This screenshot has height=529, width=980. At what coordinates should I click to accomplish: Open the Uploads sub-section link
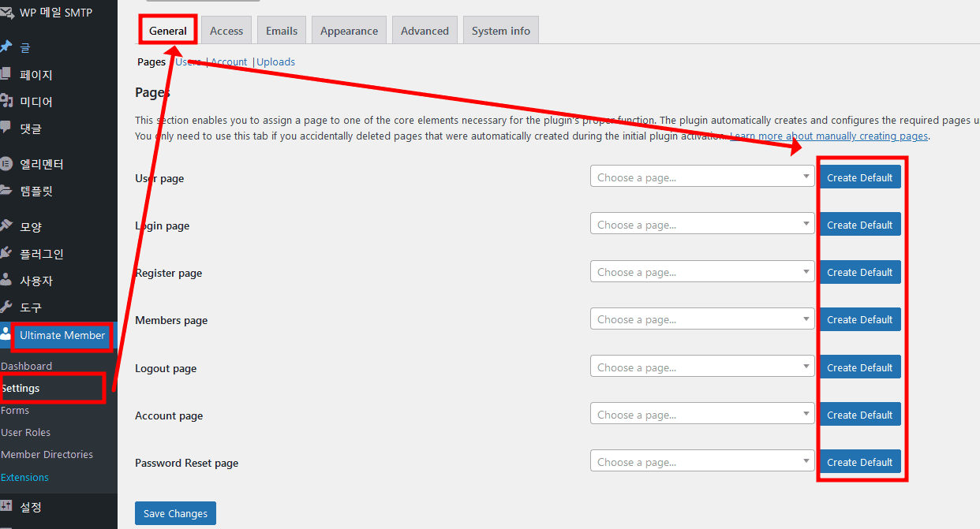coord(276,61)
